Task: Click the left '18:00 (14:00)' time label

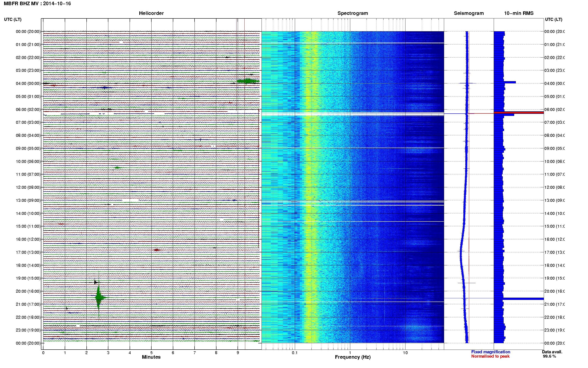Action: [28, 265]
